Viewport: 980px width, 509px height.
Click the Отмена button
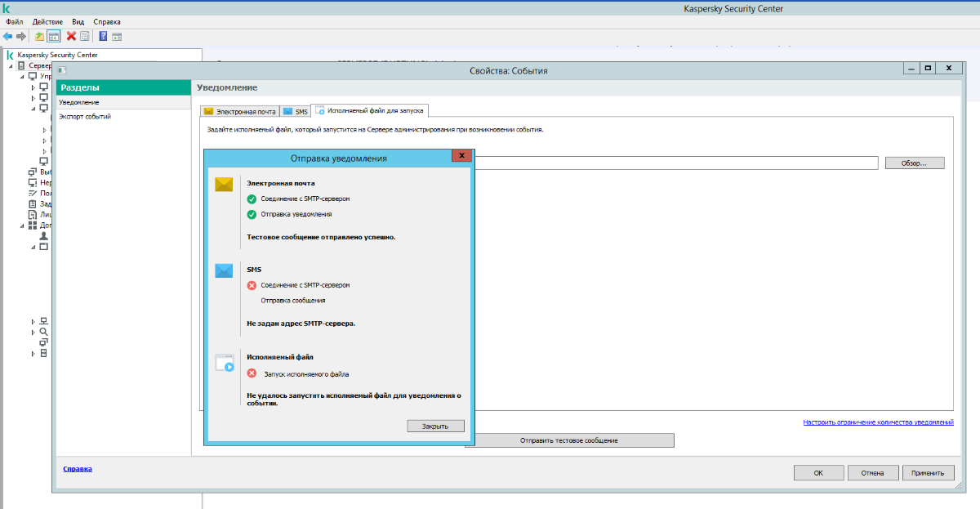[x=873, y=472]
